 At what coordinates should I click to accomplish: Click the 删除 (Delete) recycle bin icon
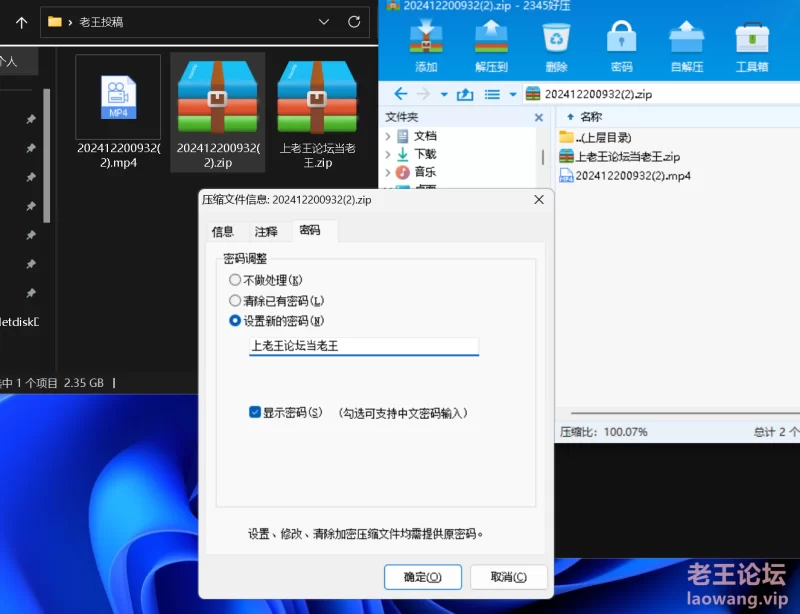click(x=556, y=44)
